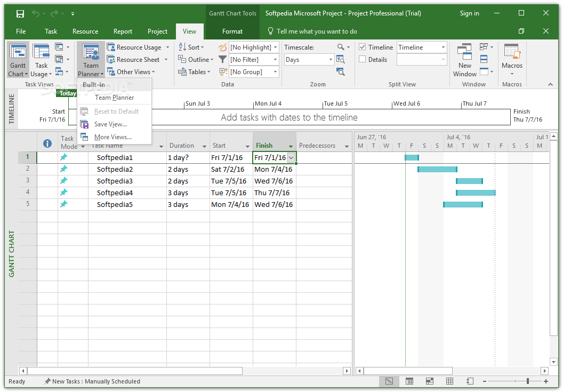Click the Gantt Chart view shortcut in status bar
The width and height of the screenshot is (563, 392).
(x=389, y=381)
